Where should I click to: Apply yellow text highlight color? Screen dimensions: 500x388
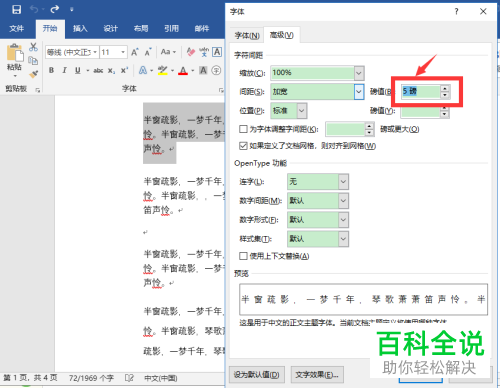[x=163, y=70]
